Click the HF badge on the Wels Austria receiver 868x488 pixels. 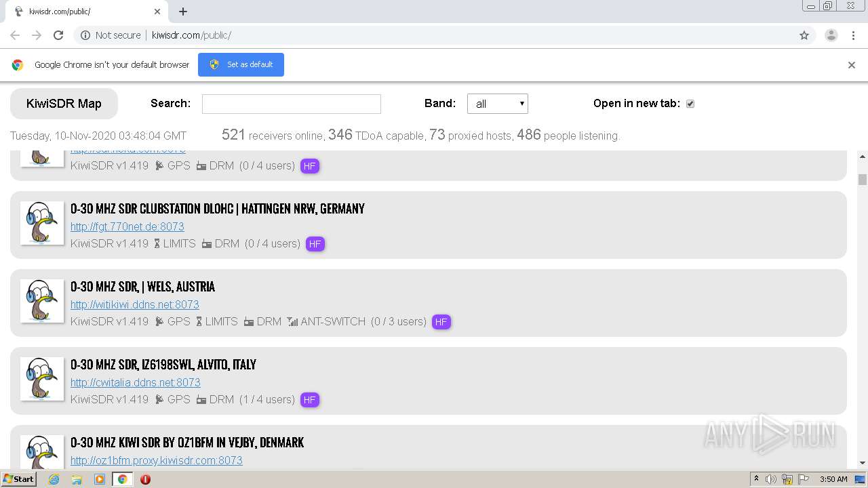pyautogui.click(x=441, y=322)
